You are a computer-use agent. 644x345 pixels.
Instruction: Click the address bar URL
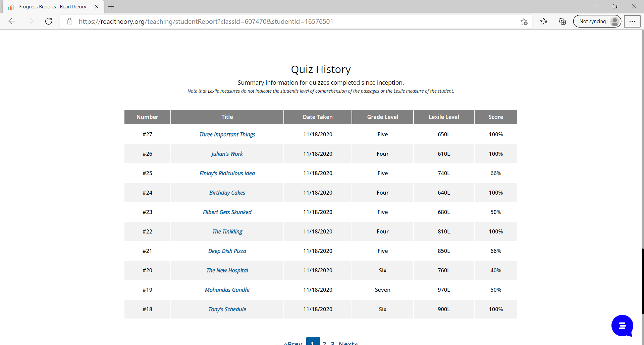(x=206, y=21)
